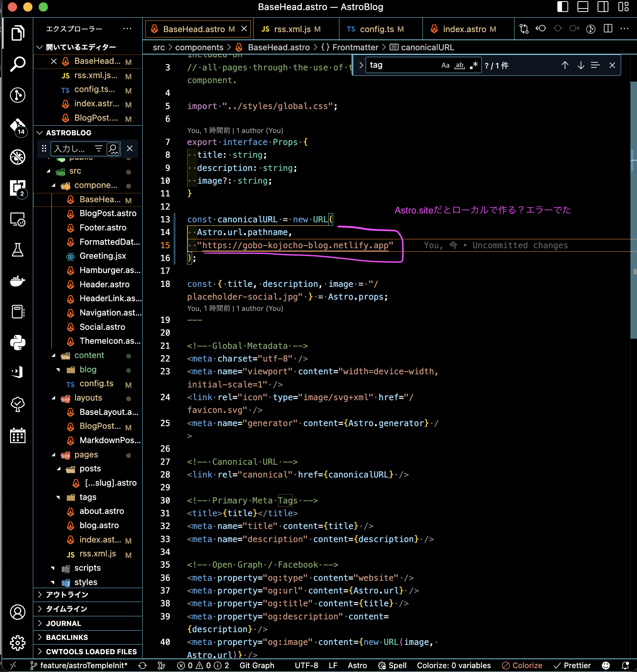
Task: Close the BaseHead.astro tab
Action: (244, 29)
